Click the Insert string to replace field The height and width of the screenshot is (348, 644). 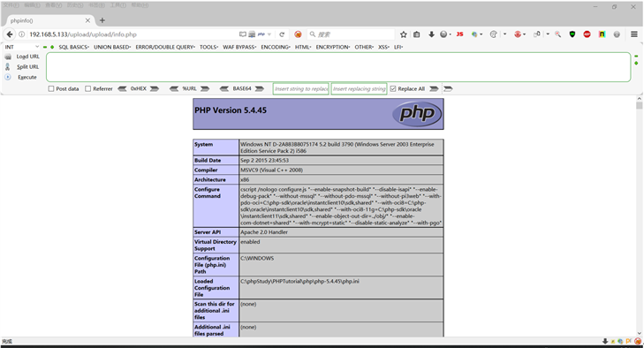[x=301, y=88]
